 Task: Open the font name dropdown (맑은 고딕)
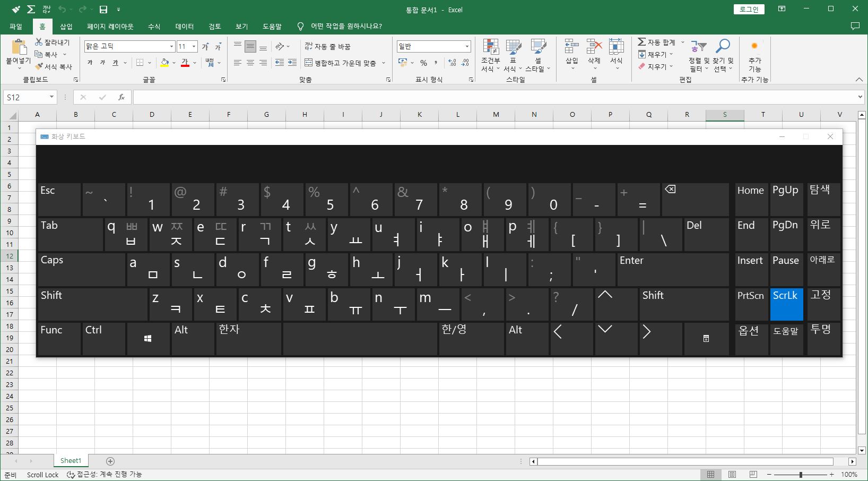(x=171, y=47)
